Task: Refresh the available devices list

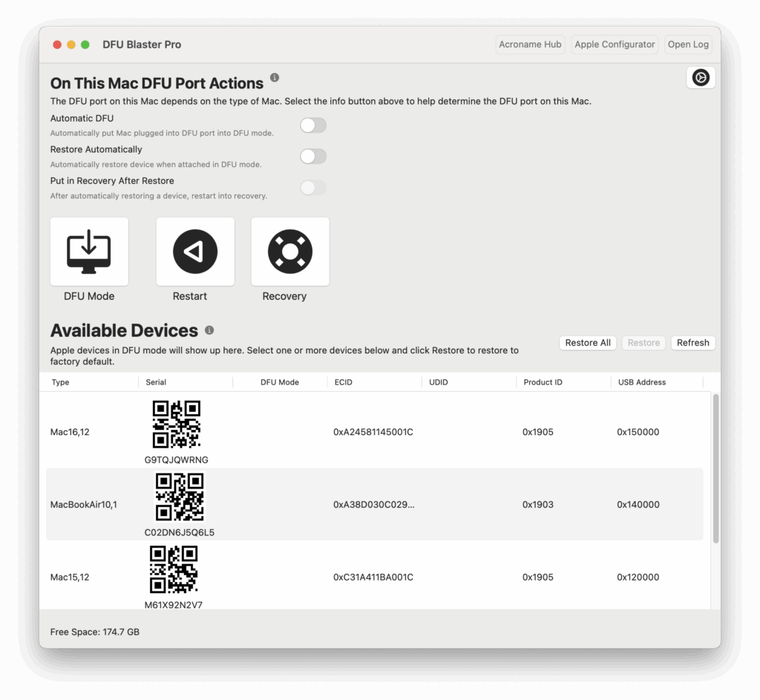Action: coord(693,343)
